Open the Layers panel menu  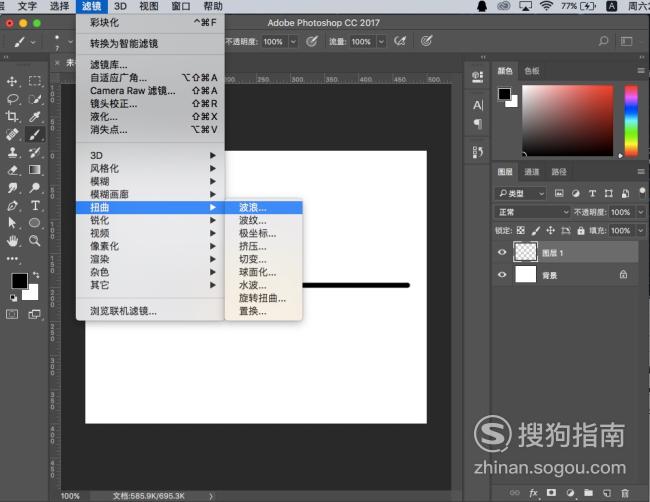click(x=641, y=172)
